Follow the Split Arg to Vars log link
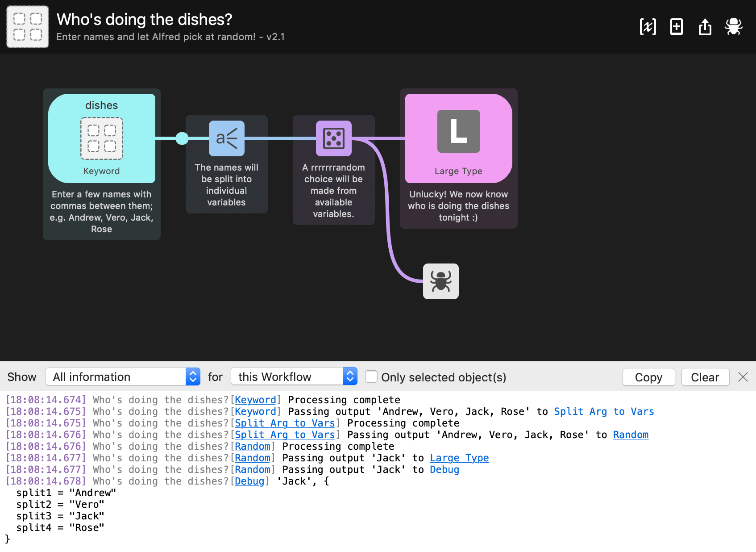 (284, 423)
